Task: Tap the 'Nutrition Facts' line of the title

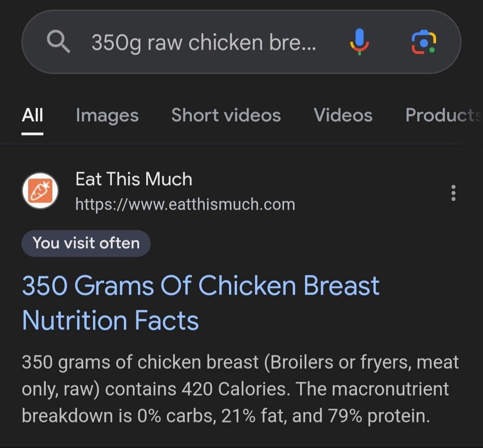Action: pyautogui.click(x=110, y=321)
